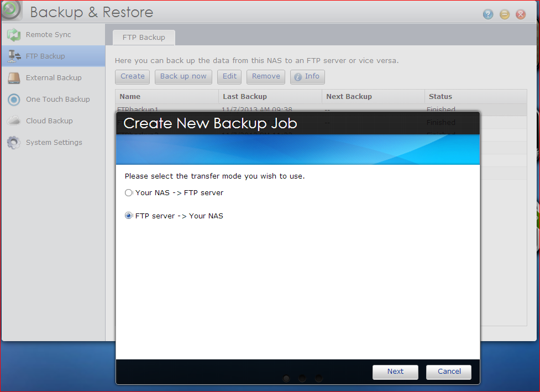Click the One Touch Backup icon
This screenshot has height=392, width=540.
tap(14, 100)
